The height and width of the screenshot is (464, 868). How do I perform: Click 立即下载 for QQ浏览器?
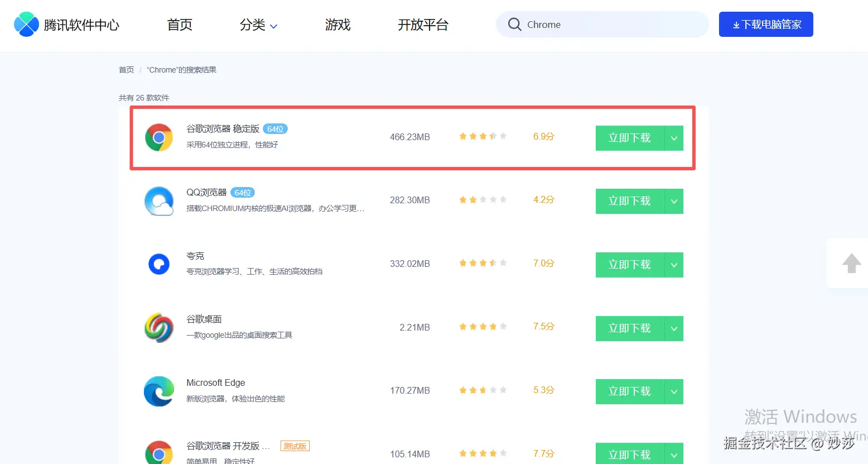630,201
